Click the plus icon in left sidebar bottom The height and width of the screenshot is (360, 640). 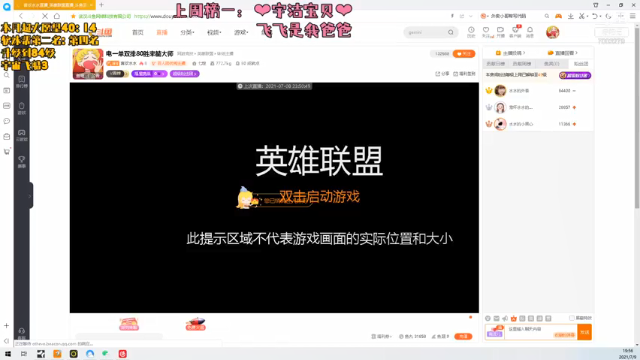[7, 326]
